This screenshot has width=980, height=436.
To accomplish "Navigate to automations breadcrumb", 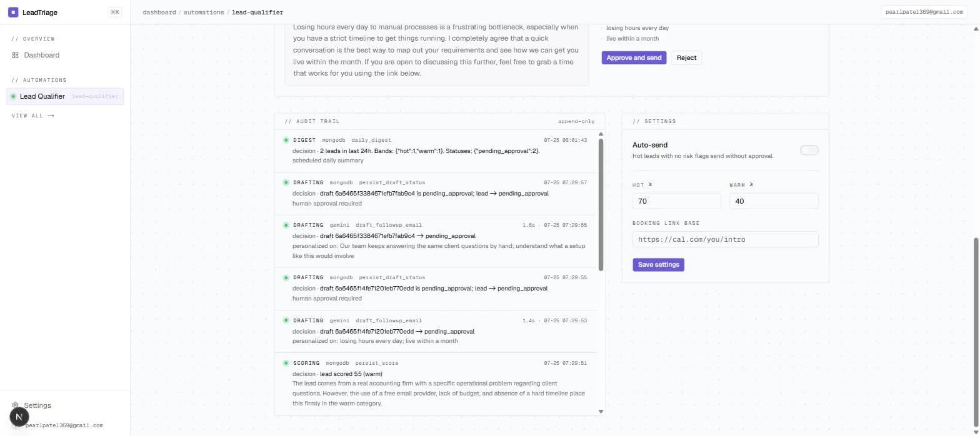I will coord(204,12).
